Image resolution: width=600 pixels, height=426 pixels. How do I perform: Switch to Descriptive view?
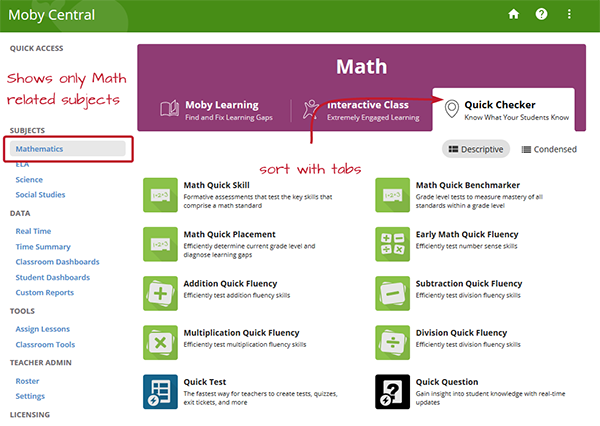pyautogui.click(x=476, y=149)
